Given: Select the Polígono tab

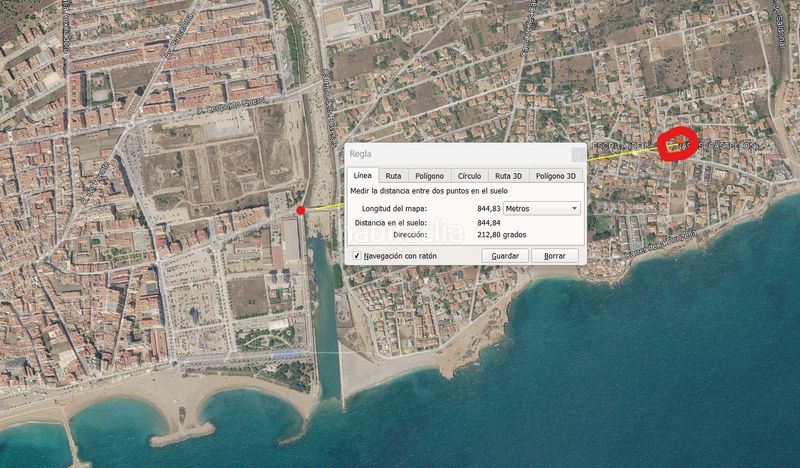Looking at the screenshot, I should tap(429, 175).
